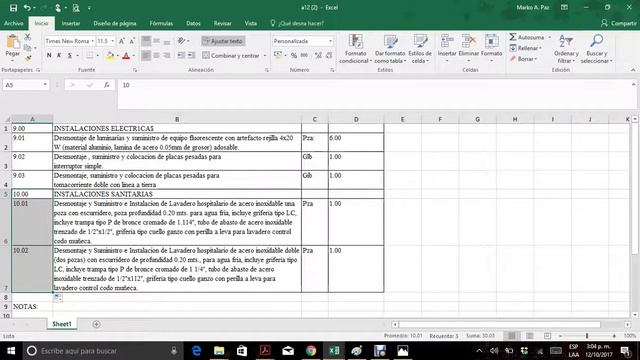This screenshot has width=640, height=360.
Task: Open the Name Box dropdown arrow
Action: (x=45, y=85)
